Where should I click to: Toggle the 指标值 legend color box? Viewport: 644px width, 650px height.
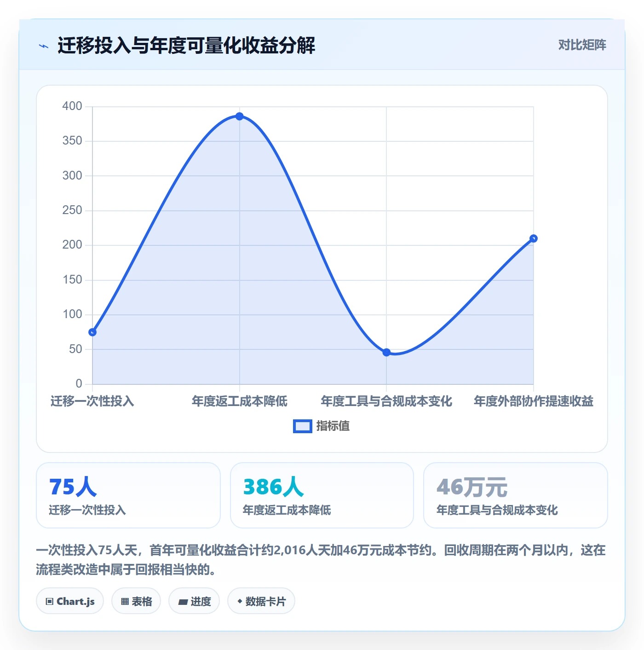[303, 426]
